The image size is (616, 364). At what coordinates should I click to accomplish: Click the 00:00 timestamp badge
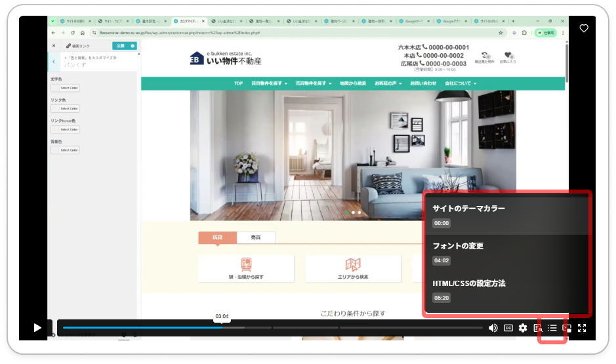[x=441, y=223]
